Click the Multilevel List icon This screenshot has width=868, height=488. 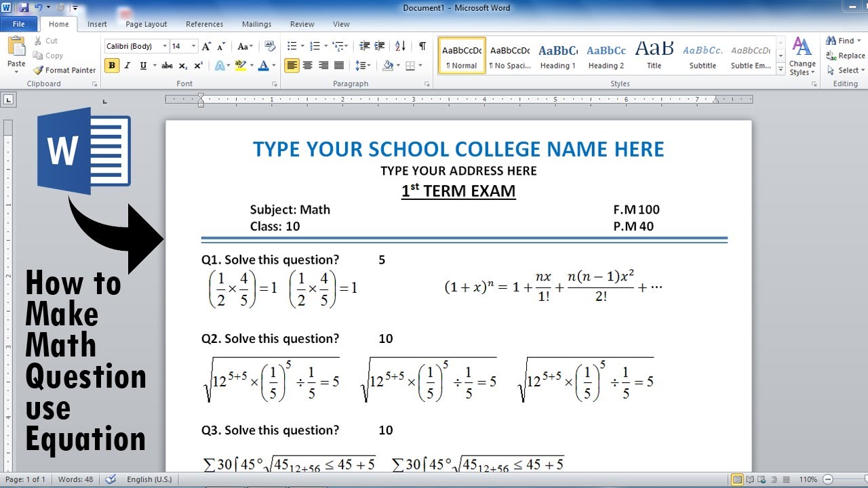tap(338, 46)
